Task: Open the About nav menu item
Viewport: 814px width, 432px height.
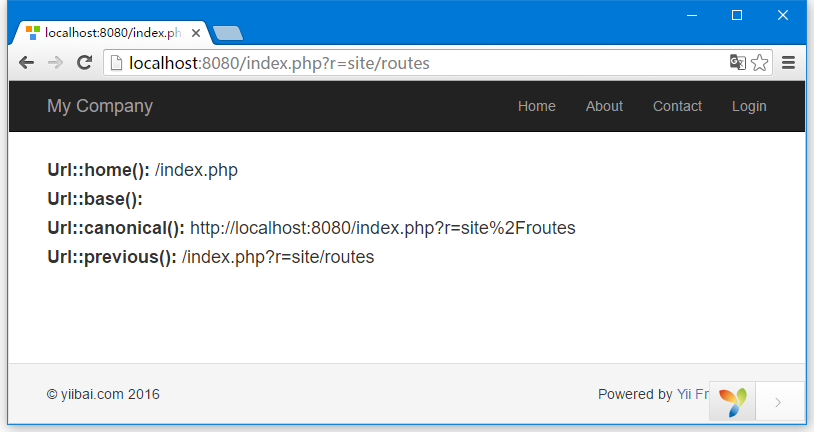Action: tap(604, 106)
